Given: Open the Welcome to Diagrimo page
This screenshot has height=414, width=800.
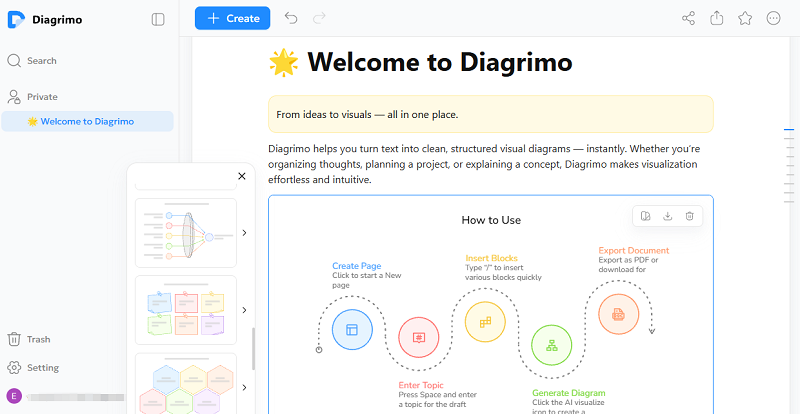Looking at the screenshot, I should (x=87, y=121).
